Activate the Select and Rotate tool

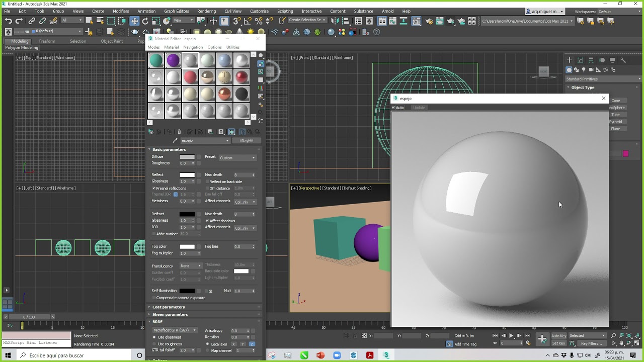145,21
